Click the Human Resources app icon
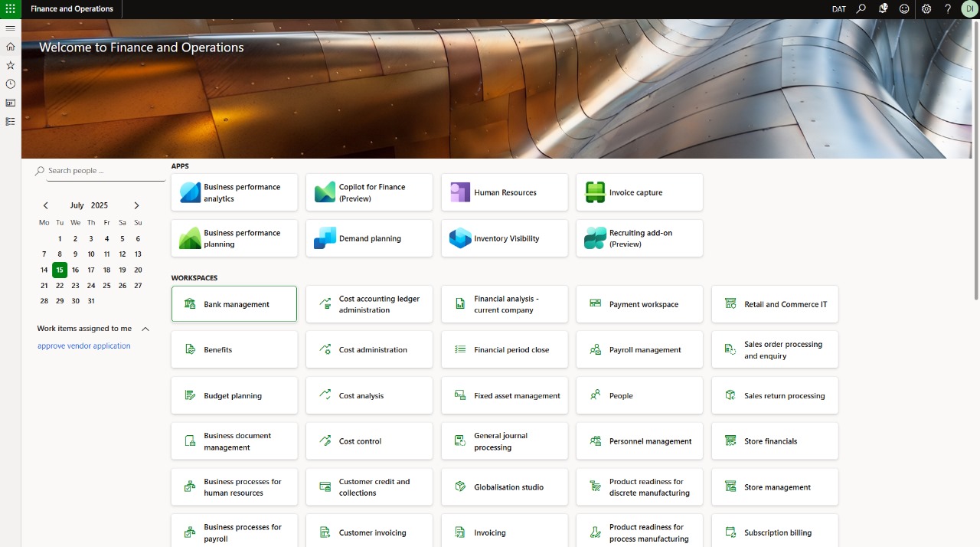Image resolution: width=980 pixels, height=547 pixels. click(460, 192)
